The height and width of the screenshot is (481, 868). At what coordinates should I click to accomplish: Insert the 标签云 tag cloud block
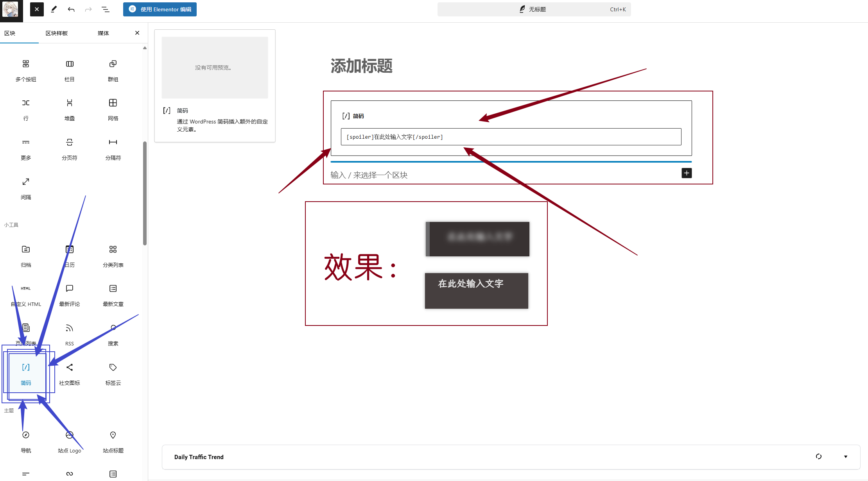(113, 374)
